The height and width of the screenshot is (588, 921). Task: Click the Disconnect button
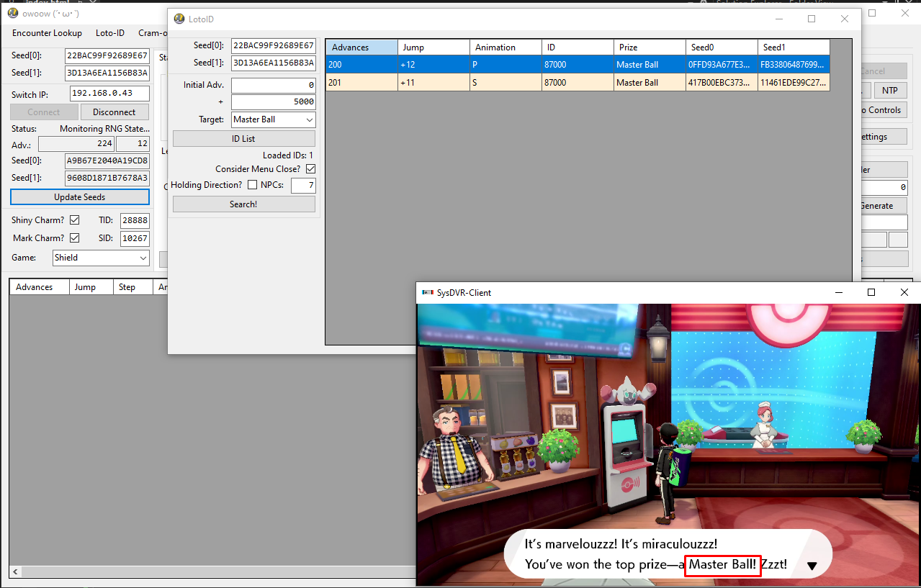coord(114,112)
